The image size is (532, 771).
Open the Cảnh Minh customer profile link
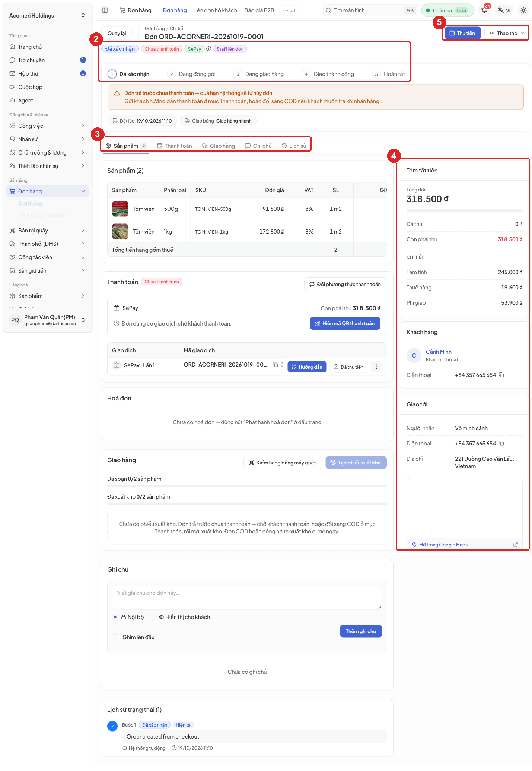click(x=439, y=352)
